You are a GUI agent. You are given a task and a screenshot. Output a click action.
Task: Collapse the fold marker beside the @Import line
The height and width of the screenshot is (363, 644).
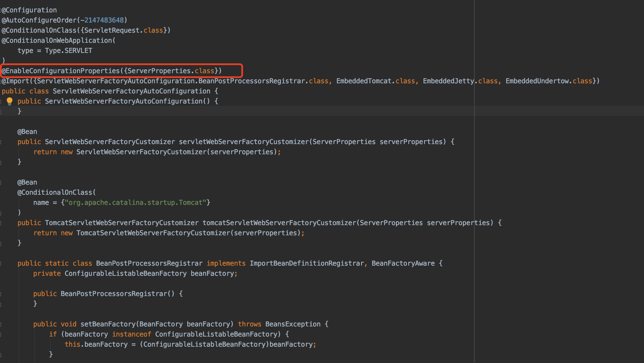(1, 81)
